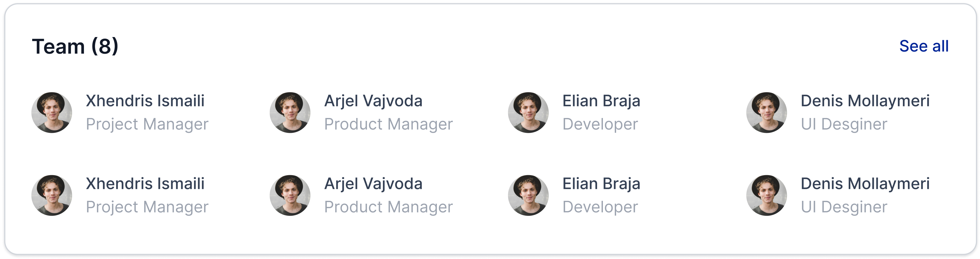980x259 pixels.
Task: Select the name Elian Braja in the top row
Action: pyautogui.click(x=602, y=101)
